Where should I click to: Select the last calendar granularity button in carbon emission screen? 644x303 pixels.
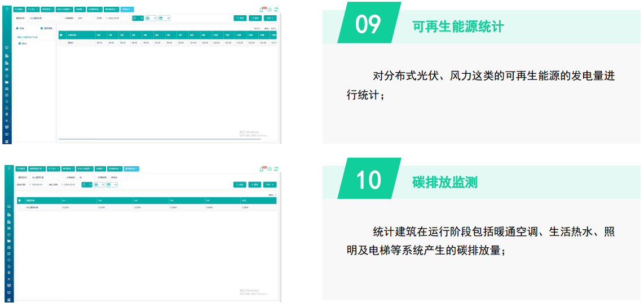[x=112, y=185]
